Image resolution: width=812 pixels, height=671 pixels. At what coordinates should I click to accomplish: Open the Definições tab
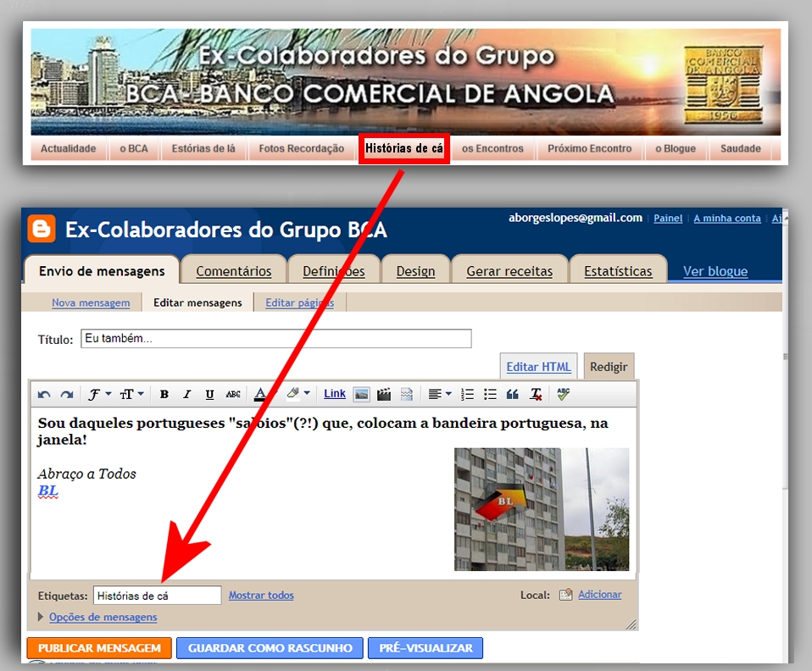click(333, 271)
